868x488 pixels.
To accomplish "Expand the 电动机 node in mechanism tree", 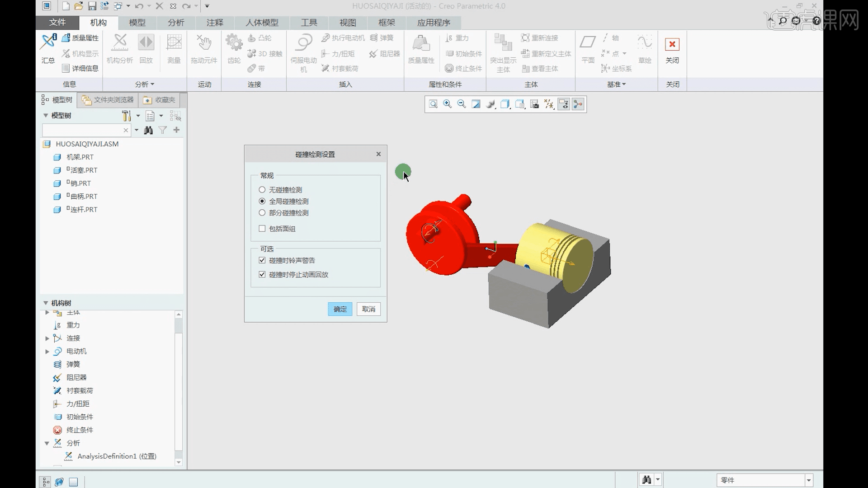I will pyautogui.click(x=47, y=352).
